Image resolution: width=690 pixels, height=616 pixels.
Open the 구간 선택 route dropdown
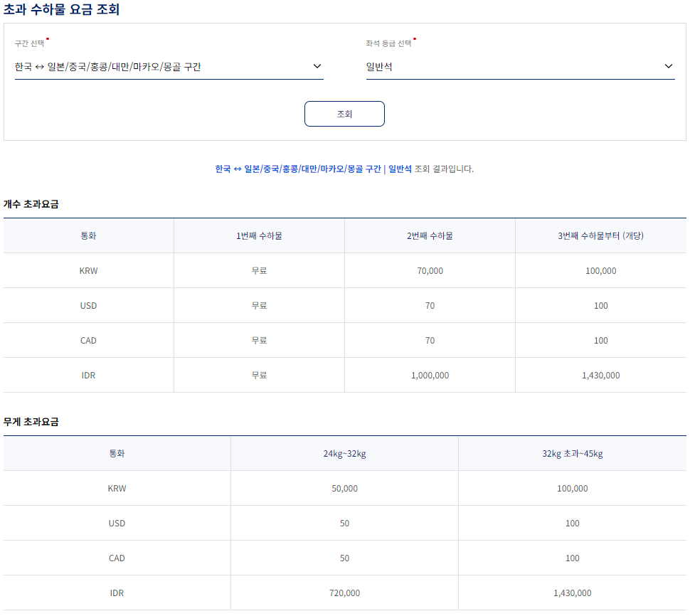[x=167, y=65]
